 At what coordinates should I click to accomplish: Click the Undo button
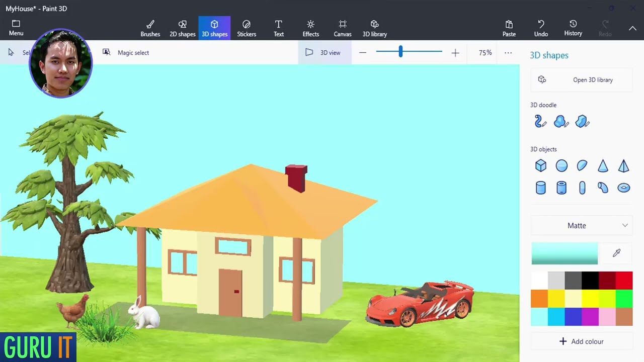(541, 28)
